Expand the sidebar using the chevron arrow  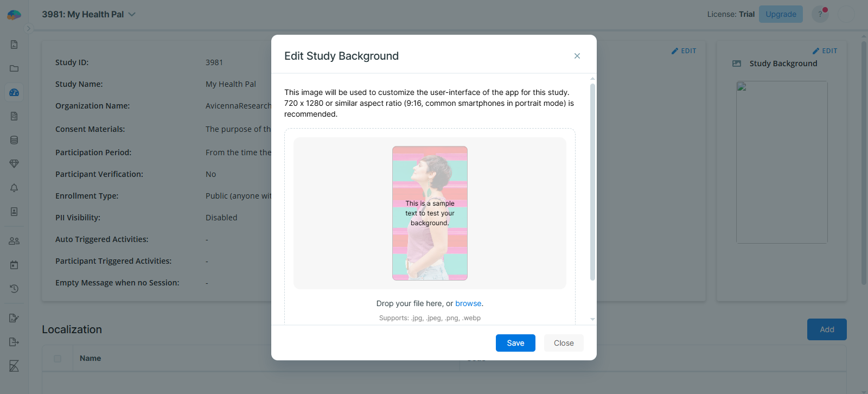tap(29, 28)
